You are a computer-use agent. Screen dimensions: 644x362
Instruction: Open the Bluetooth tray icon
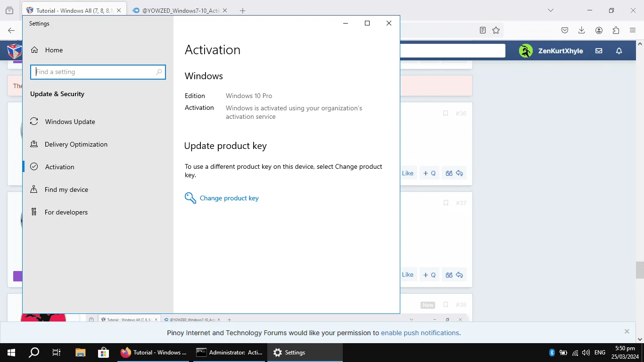point(552,353)
